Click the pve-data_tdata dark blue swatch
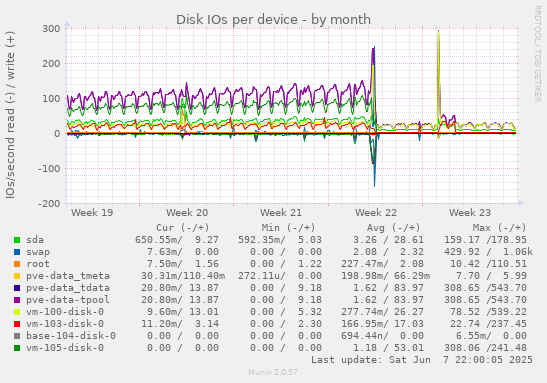Viewport: 547px width, 383px height. tap(17, 288)
